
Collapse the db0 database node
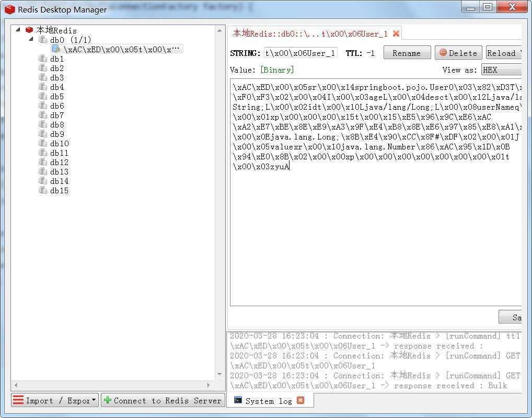point(31,39)
